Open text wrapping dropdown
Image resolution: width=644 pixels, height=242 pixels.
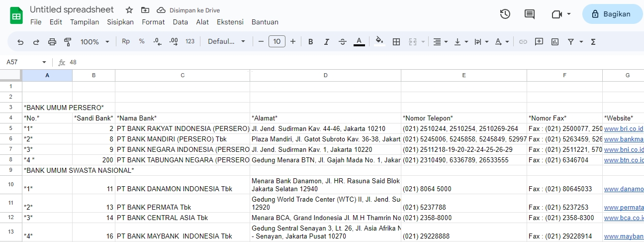pyautogui.click(x=481, y=42)
